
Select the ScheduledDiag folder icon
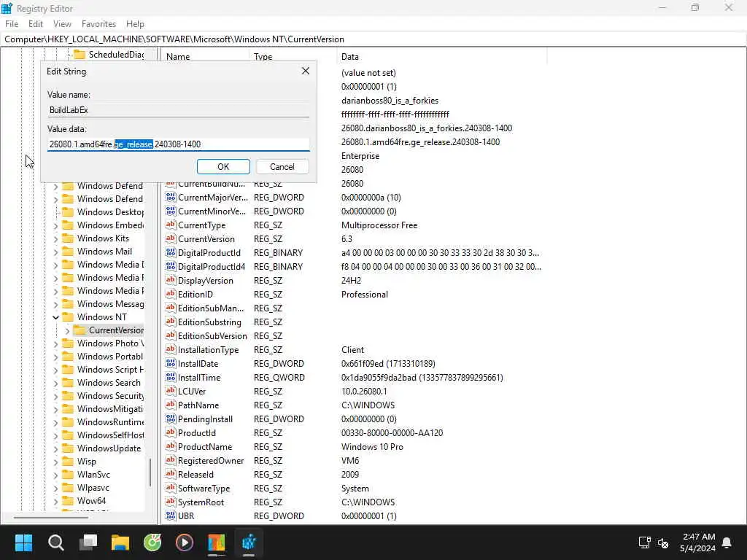click(x=80, y=54)
